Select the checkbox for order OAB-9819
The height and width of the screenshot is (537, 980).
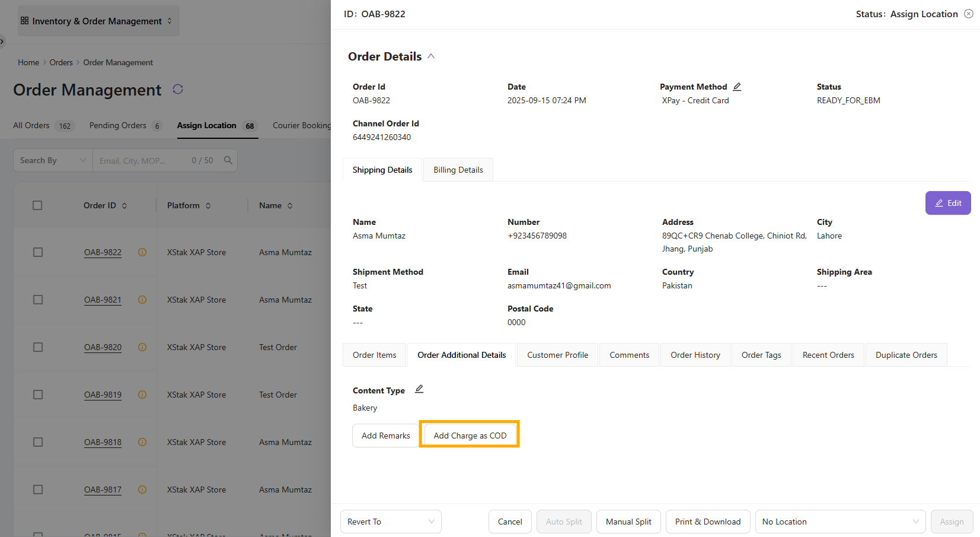pyautogui.click(x=38, y=395)
